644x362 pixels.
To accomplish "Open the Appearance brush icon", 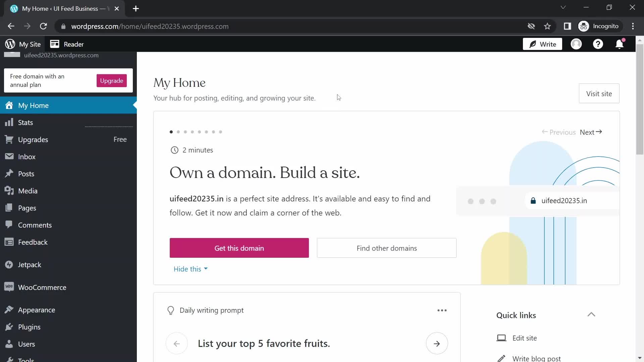I will [9, 309].
